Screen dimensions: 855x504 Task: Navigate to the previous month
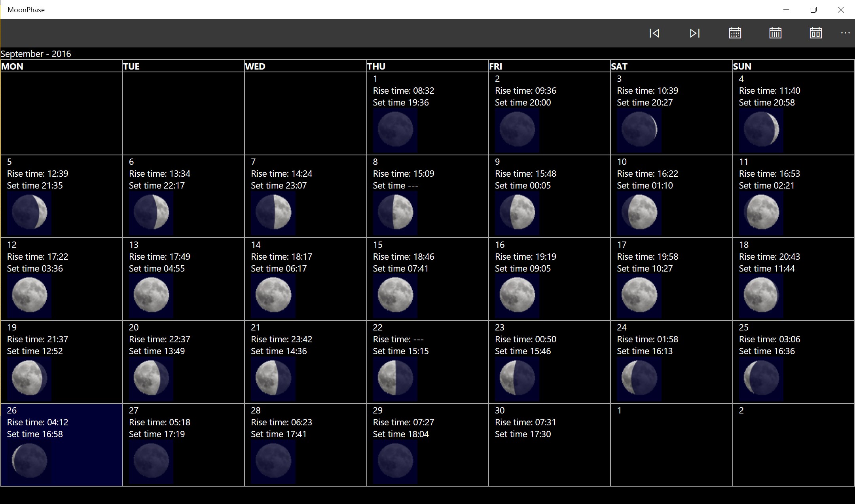654,33
